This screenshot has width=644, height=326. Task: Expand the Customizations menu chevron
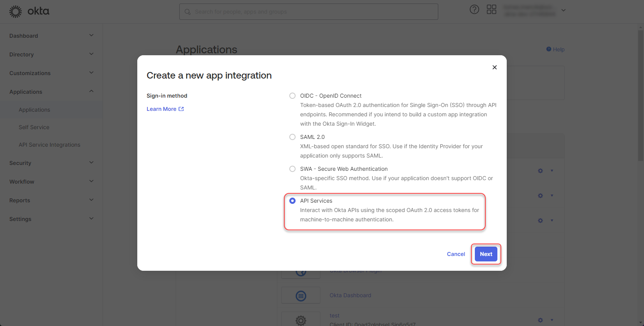coord(91,73)
